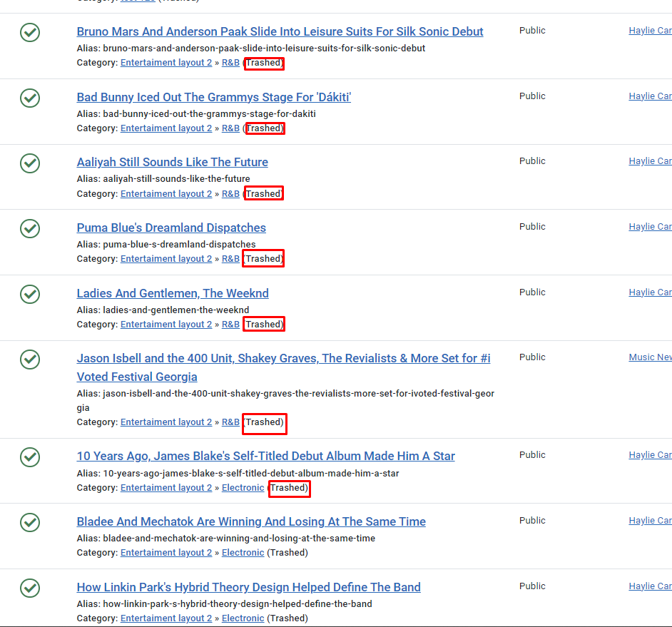This screenshot has height=627, width=672.
Task: Open 10 Years Ago, James Blake's article
Action: [x=265, y=456]
